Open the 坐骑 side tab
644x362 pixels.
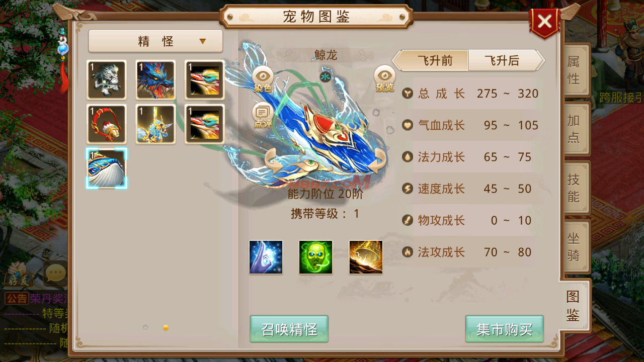click(x=574, y=247)
